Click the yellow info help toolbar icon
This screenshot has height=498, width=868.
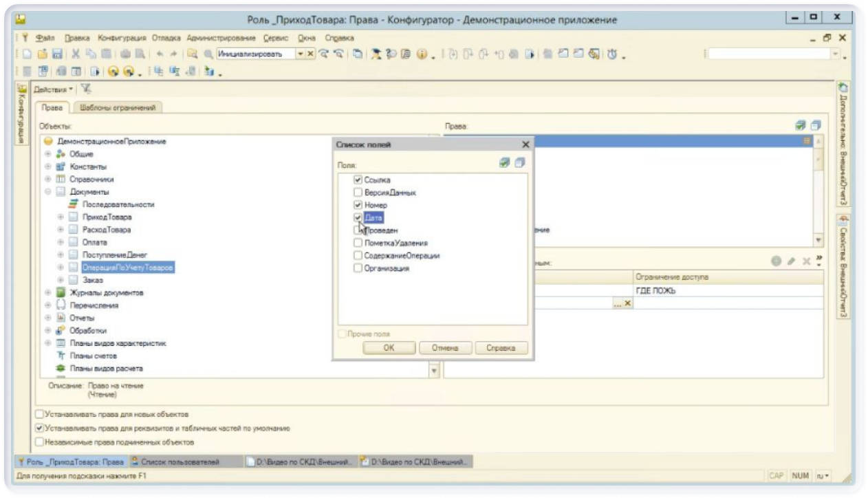coord(422,54)
